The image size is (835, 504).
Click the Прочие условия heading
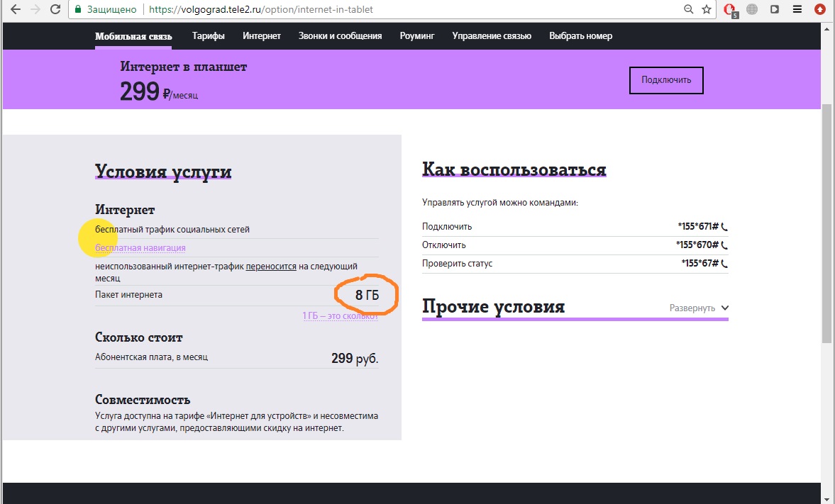(494, 307)
